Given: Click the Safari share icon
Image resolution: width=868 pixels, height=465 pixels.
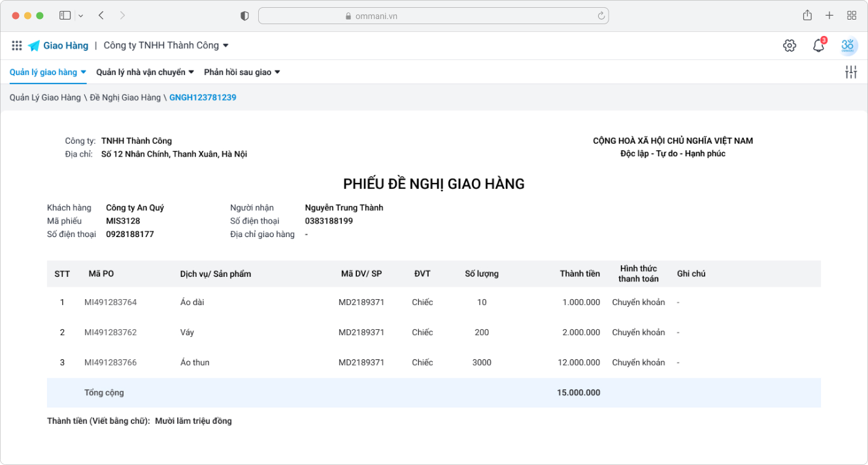Looking at the screenshot, I should coord(807,16).
